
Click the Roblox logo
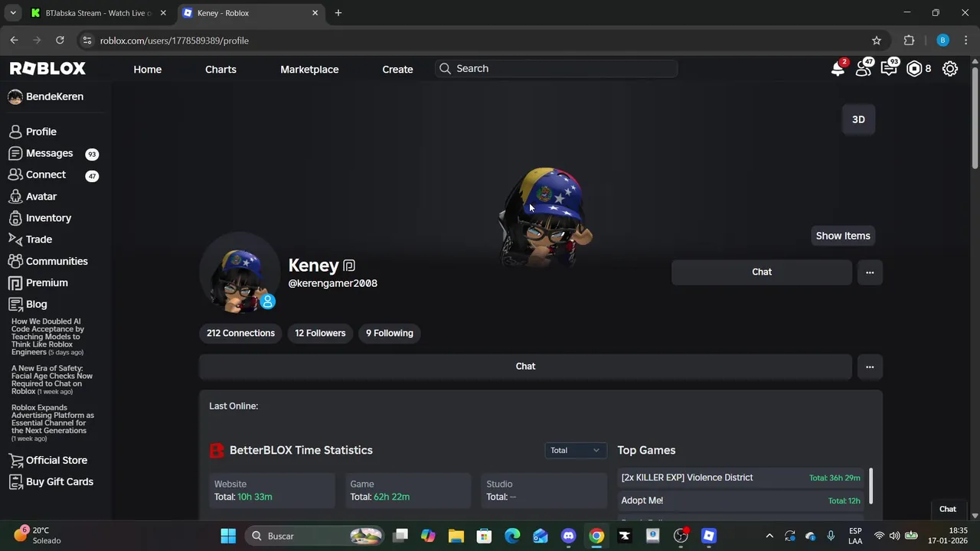tap(47, 69)
